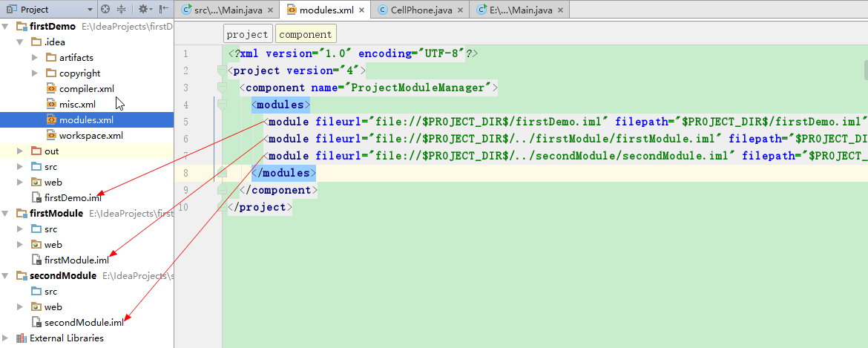Click the compiler.xml file icon
Viewport: 868px width, 348px height.
[51, 88]
